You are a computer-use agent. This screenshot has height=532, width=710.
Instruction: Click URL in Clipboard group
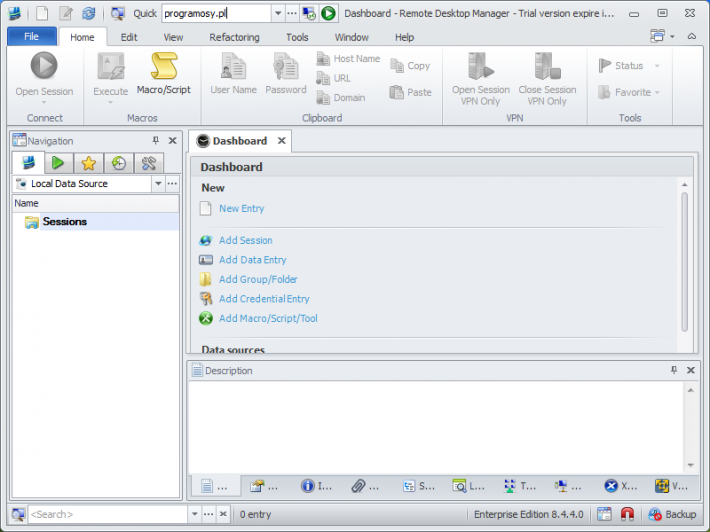click(334, 78)
